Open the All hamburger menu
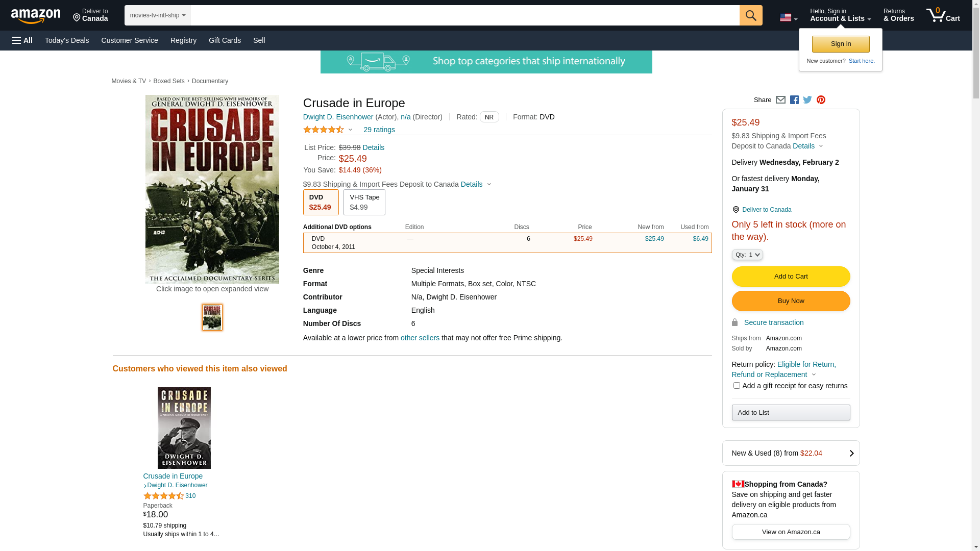The image size is (980, 551). tap(22, 40)
